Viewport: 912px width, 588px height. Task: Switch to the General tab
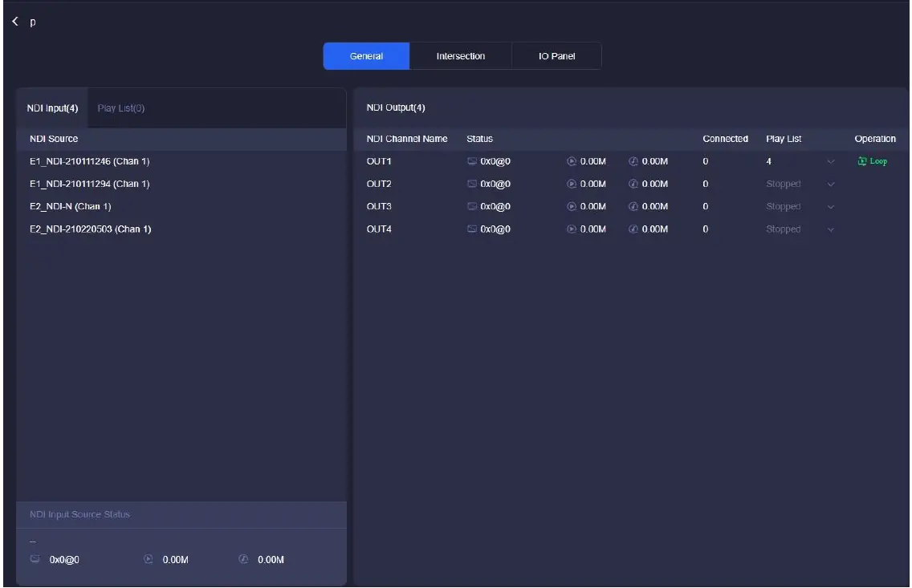tap(366, 56)
